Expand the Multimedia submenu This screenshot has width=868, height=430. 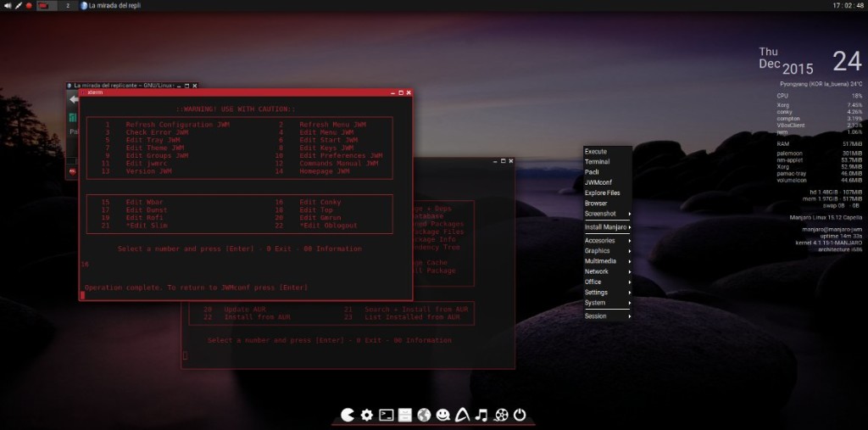pos(607,261)
